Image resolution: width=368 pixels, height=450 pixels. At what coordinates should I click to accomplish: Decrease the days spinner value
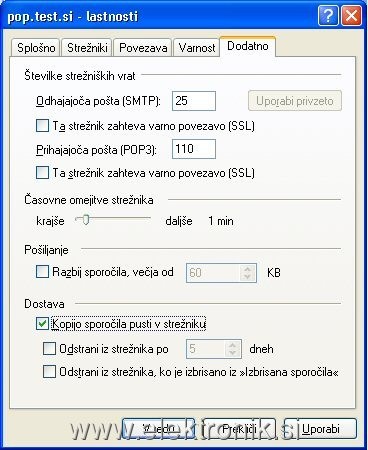pyautogui.click(x=232, y=353)
